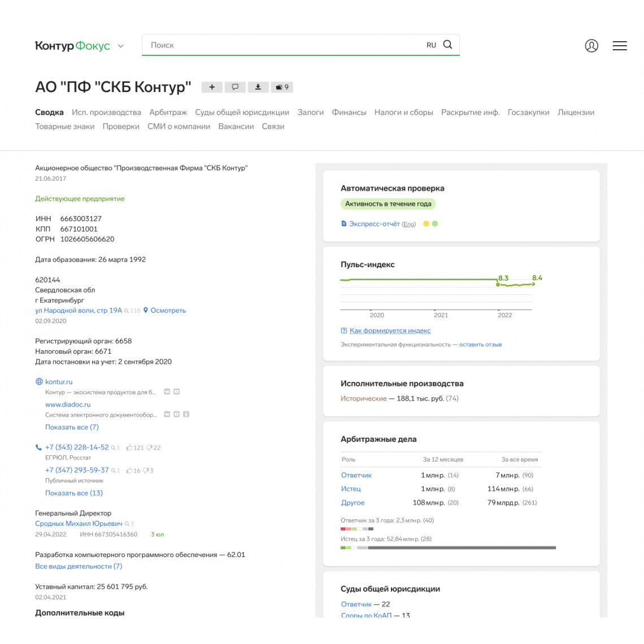Open the Финансы tab

[349, 112]
